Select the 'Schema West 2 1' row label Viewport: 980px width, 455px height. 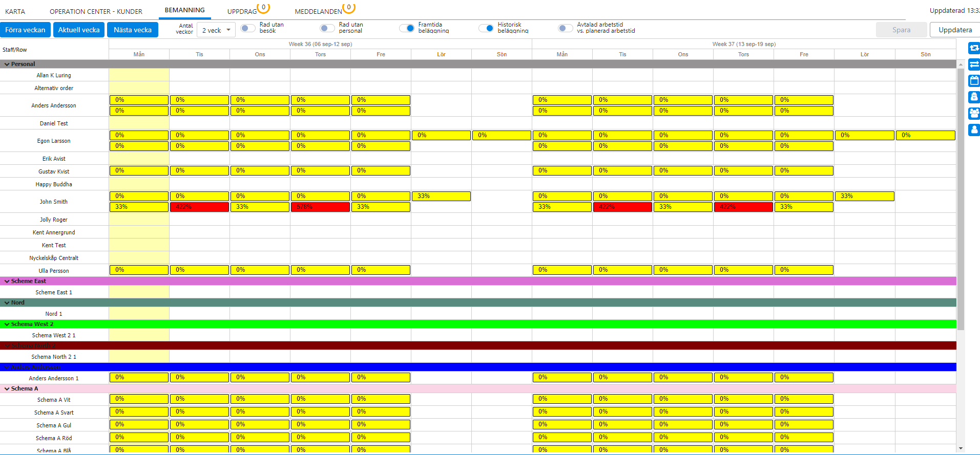tap(54, 335)
